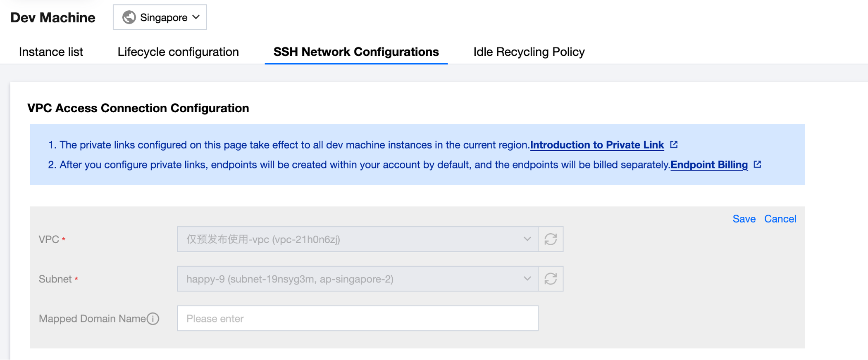The image size is (868, 360).
Task: Go to the Idle Recycling Policy tab
Action: 529,52
